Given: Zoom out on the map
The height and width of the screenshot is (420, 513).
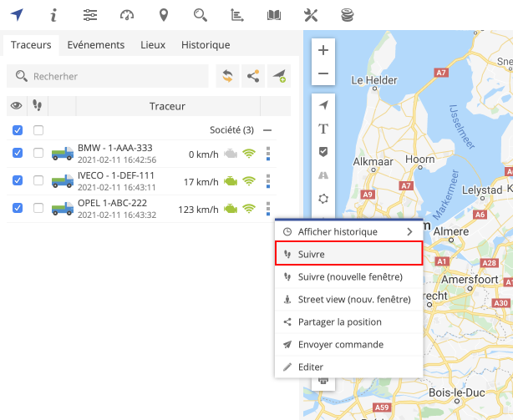Looking at the screenshot, I should [323, 75].
